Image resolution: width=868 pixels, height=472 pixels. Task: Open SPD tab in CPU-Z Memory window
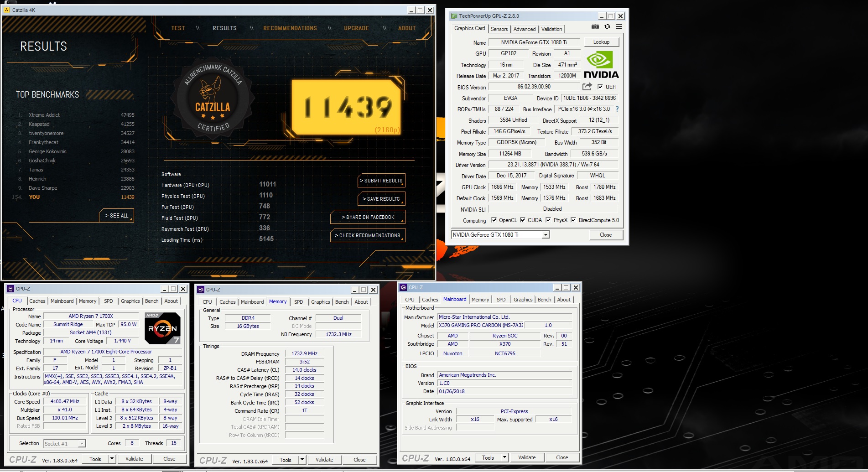point(298,302)
